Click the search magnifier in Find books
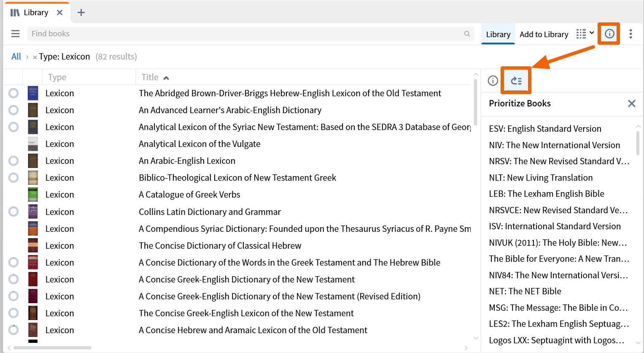 click(467, 34)
